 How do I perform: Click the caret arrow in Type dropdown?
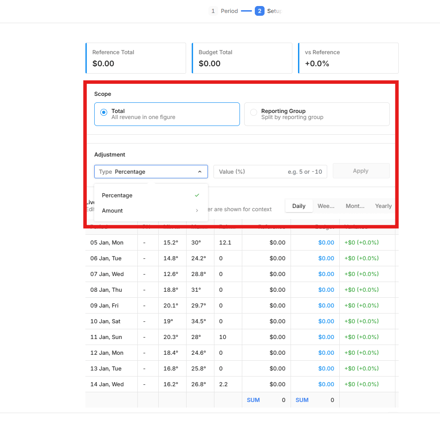[200, 172]
